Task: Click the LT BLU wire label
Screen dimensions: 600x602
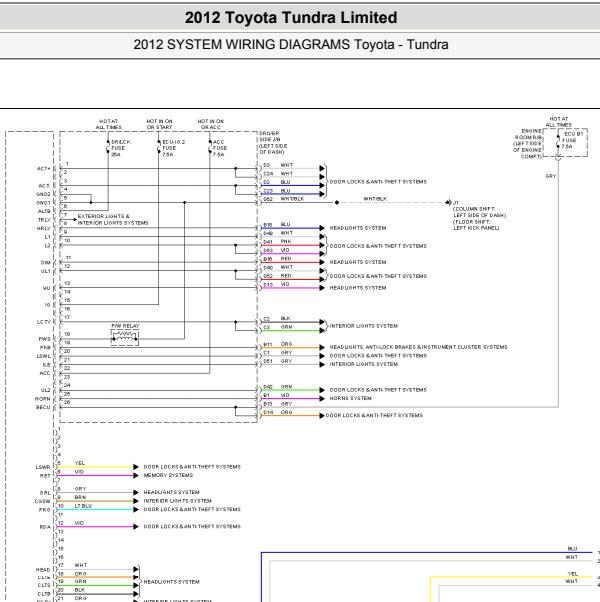Action: 83,506
